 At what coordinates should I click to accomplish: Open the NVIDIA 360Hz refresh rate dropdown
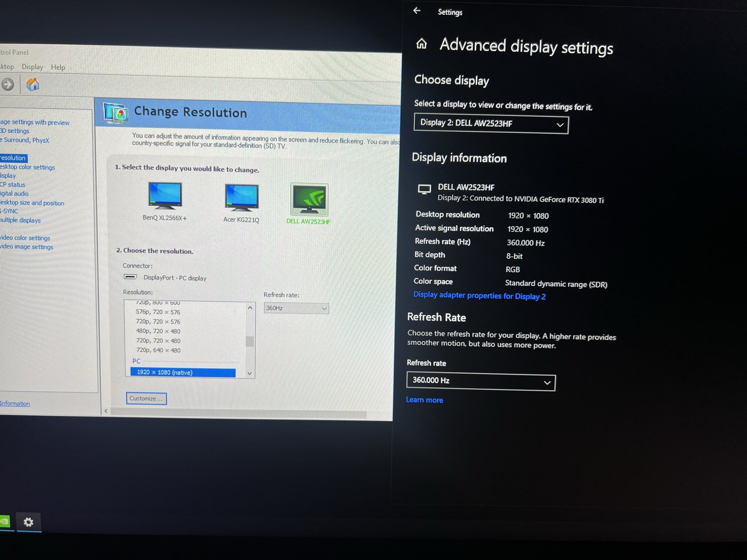click(x=296, y=308)
